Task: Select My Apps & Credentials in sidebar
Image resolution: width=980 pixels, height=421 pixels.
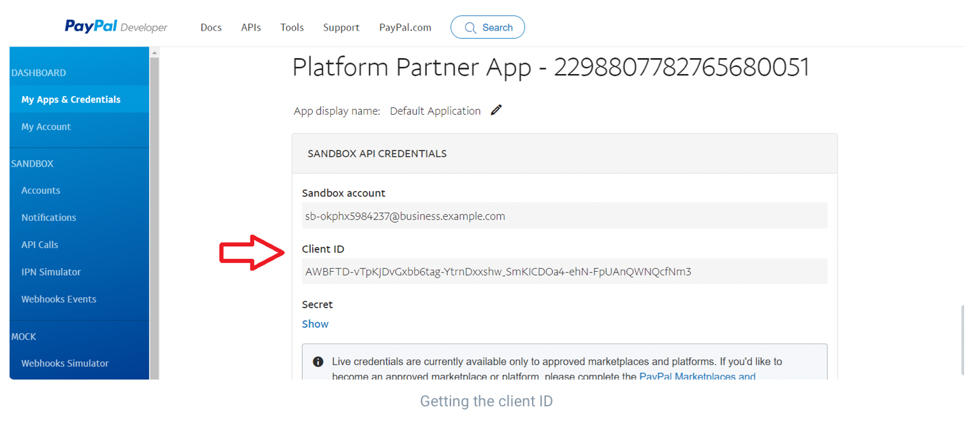Action: [79, 100]
